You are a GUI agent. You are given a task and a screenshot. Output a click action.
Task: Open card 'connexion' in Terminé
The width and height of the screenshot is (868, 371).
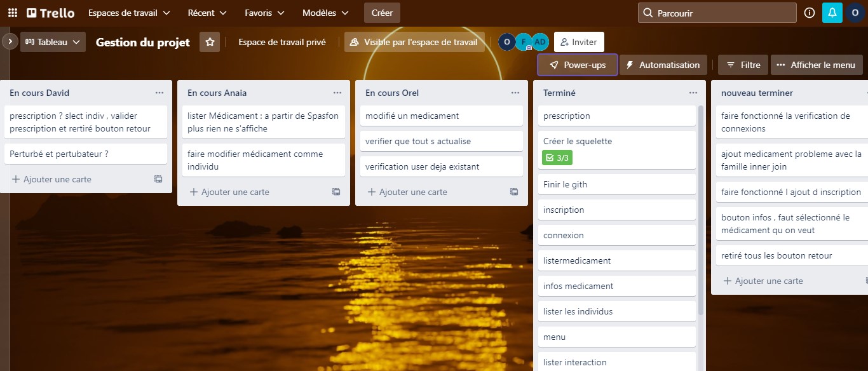617,235
